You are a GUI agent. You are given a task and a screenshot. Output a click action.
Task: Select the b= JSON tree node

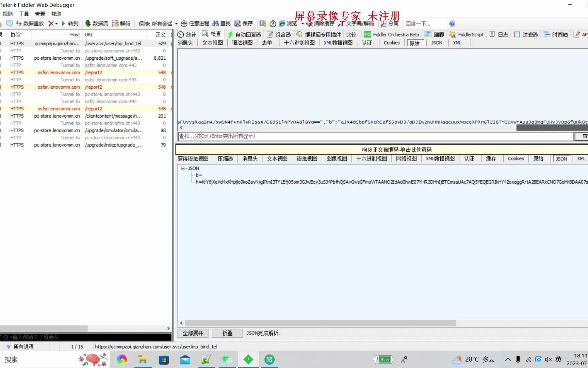(199, 175)
